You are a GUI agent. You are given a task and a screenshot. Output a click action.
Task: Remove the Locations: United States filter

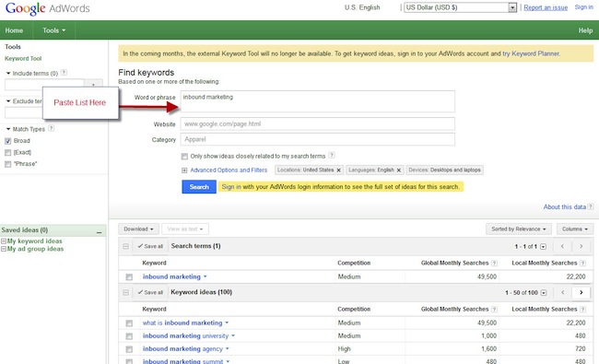coord(338,170)
